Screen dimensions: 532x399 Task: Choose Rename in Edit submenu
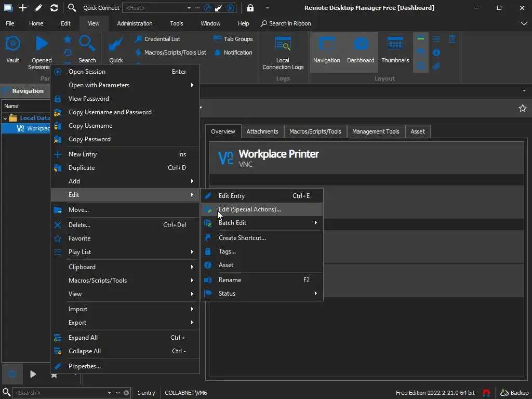tap(262, 280)
